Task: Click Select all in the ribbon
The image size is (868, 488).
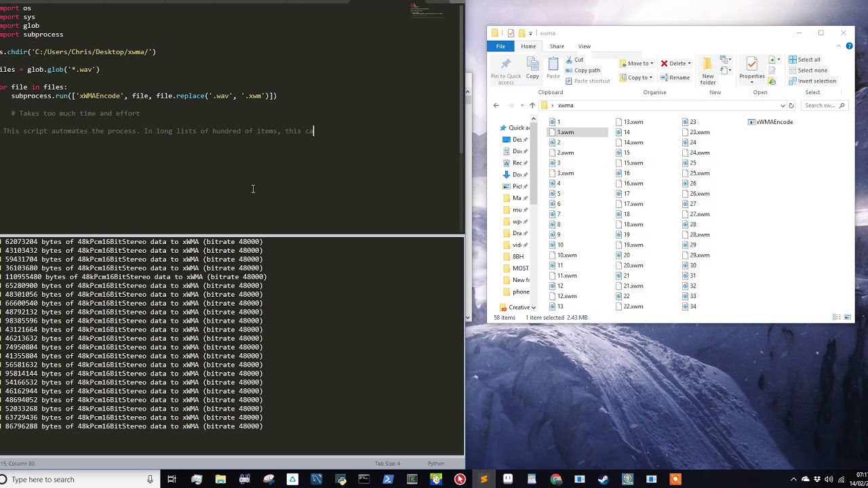Action: tap(804, 60)
